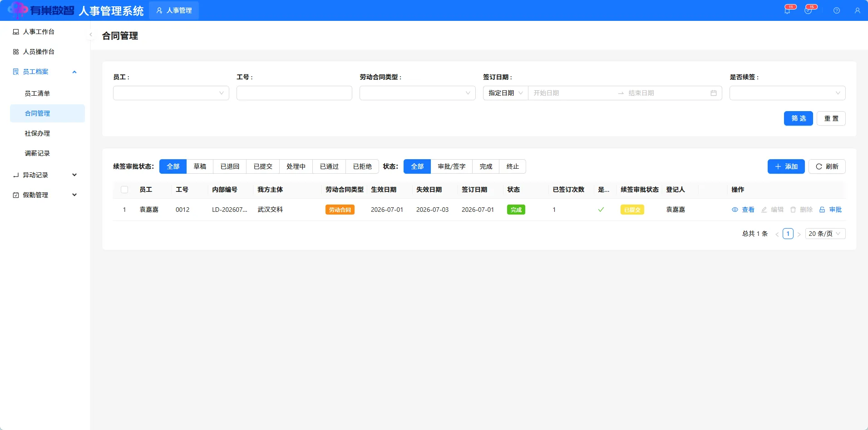This screenshot has width=868, height=430.
Task: Open the notification bell with 11 badge
Action: tap(787, 10)
